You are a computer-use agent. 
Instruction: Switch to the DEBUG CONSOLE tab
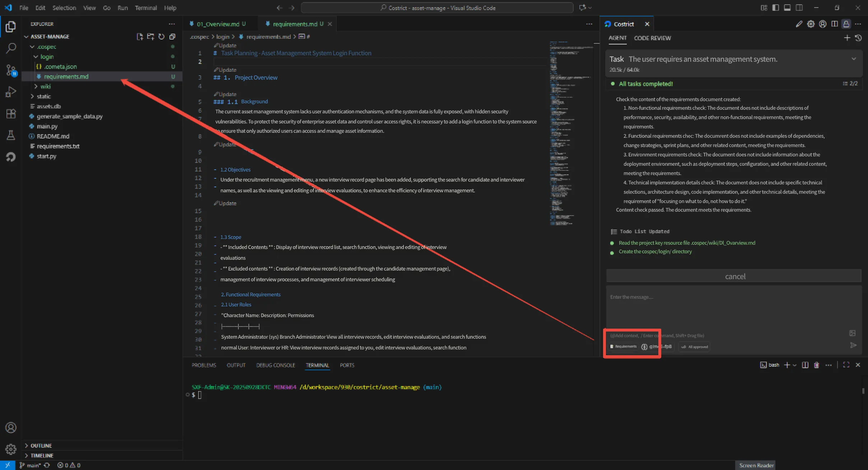276,365
